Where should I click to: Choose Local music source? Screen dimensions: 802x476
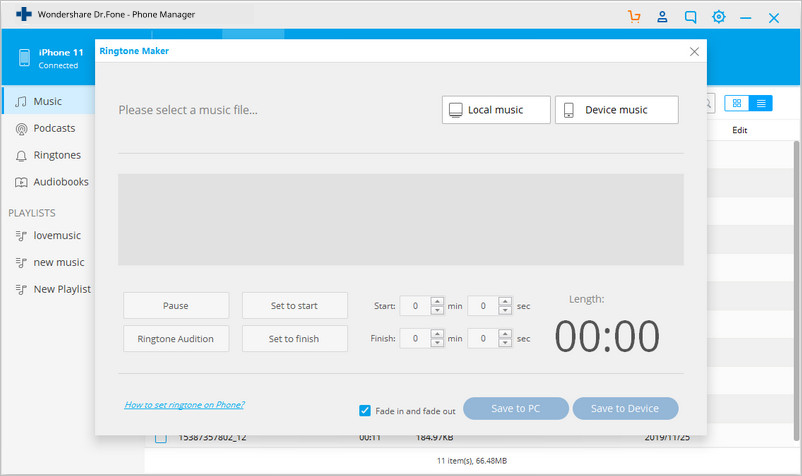coord(496,110)
